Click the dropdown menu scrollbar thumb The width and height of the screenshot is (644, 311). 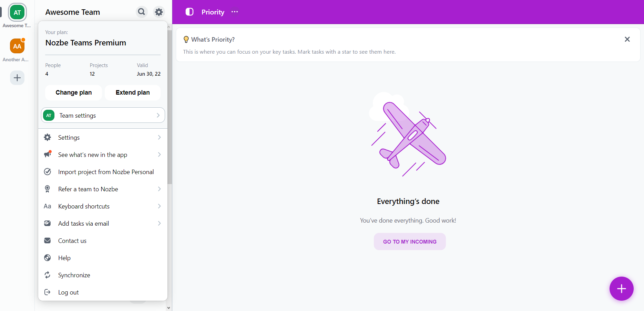coord(170,107)
